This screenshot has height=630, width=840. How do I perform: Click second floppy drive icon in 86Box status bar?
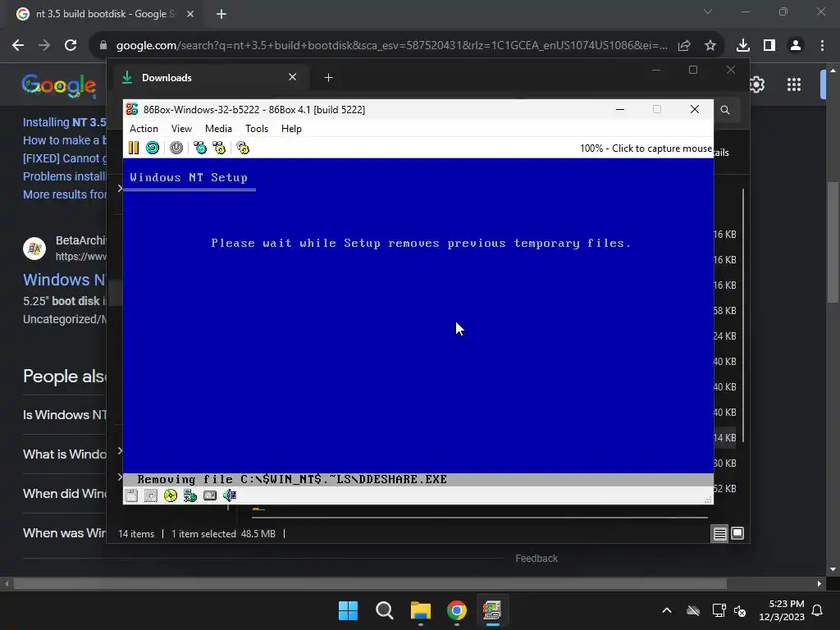151,495
